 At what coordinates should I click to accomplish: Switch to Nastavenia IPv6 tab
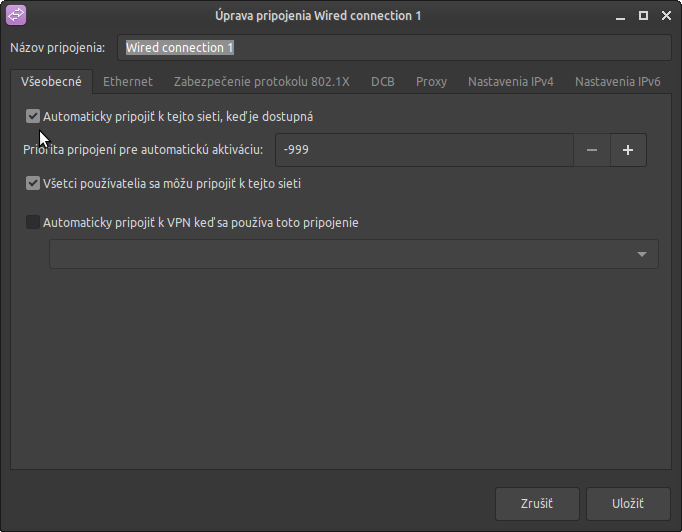click(x=617, y=82)
